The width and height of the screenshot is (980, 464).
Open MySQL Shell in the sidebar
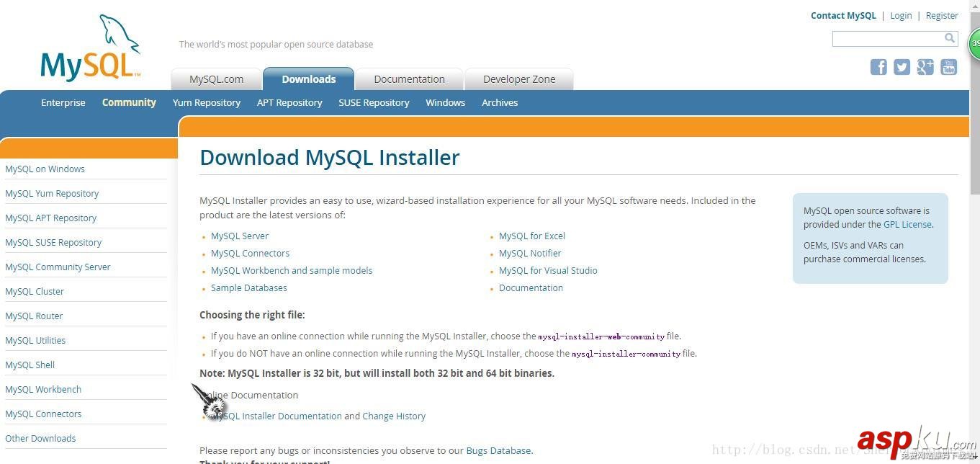[x=30, y=365]
